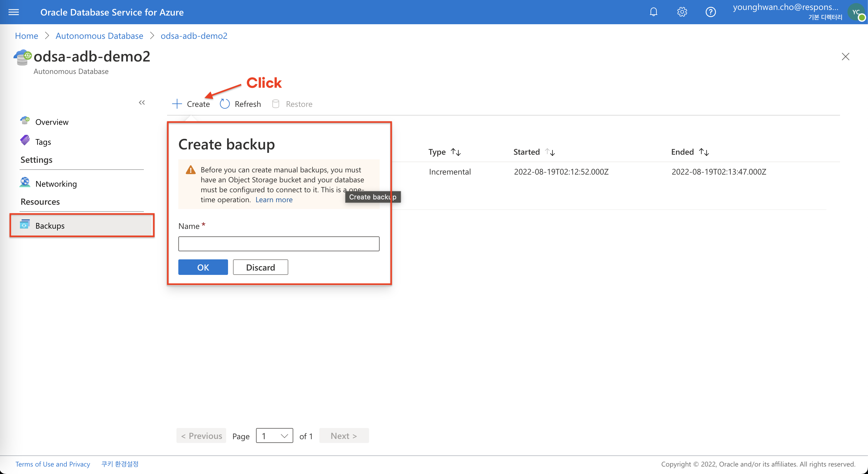Click the Refresh toolbar button
This screenshot has height=474, width=868.
240,104
